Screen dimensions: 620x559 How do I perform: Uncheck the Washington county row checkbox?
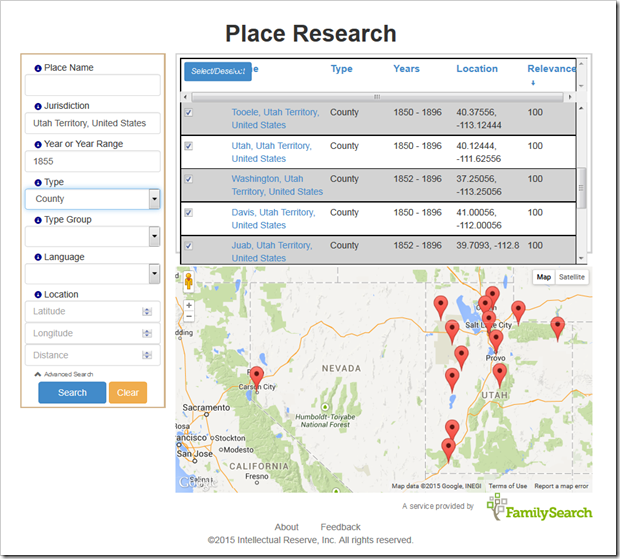coord(189,179)
